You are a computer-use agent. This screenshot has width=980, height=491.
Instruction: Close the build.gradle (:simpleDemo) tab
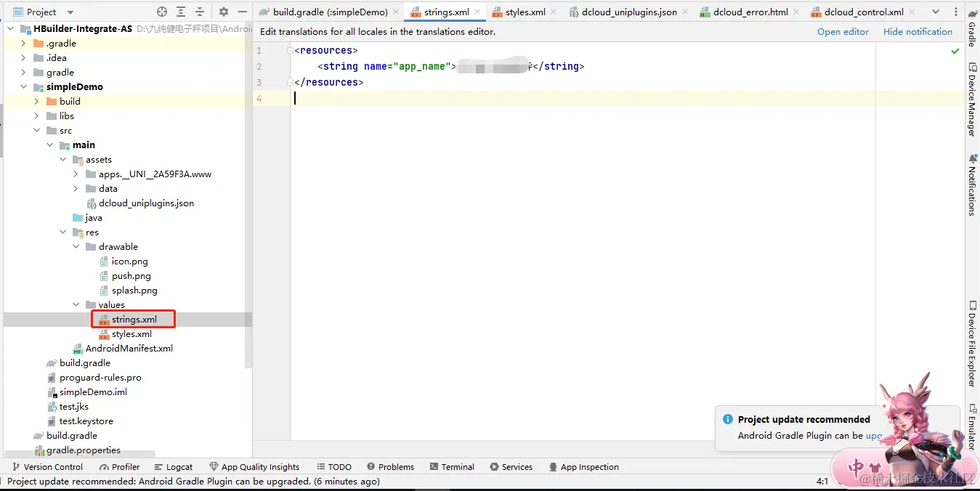[397, 12]
